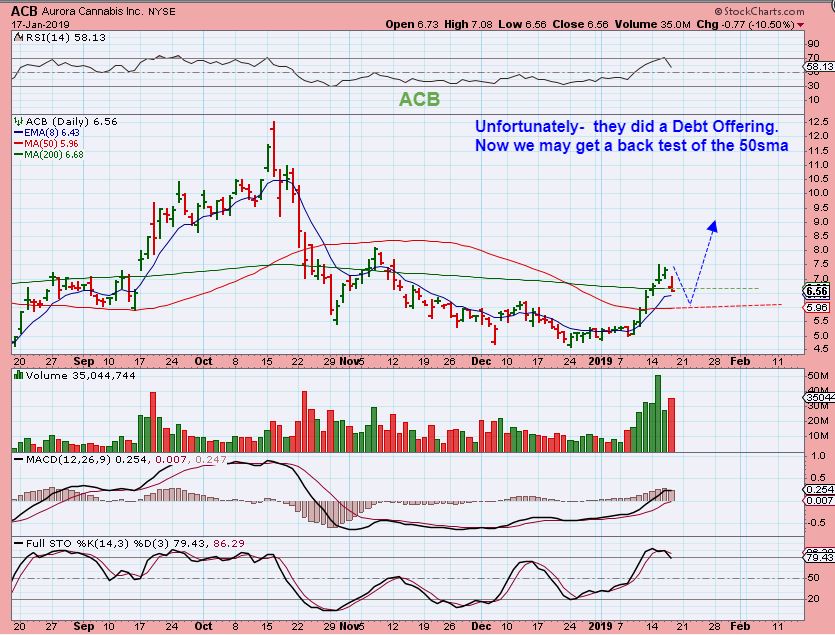Click the 79.43 stochastic value tag on right

[x=820, y=557]
